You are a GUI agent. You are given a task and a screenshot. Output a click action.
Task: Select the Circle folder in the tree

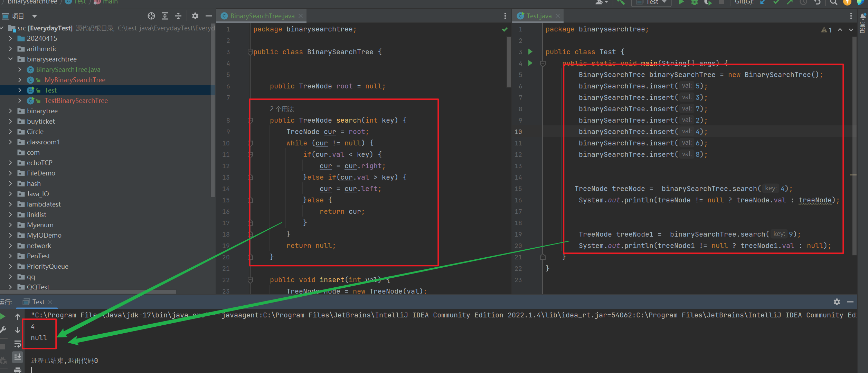point(35,132)
